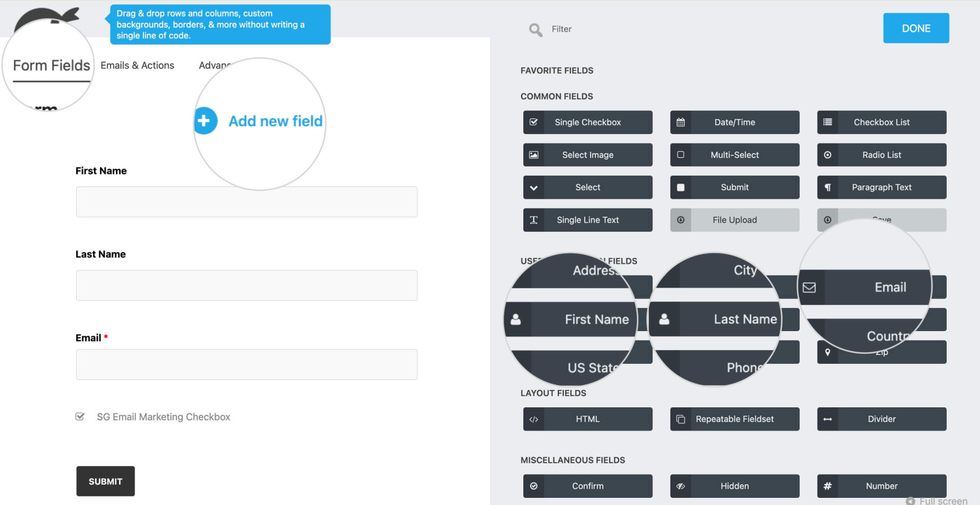Click the Email envelope icon
980x505 pixels.
pos(809,288)
